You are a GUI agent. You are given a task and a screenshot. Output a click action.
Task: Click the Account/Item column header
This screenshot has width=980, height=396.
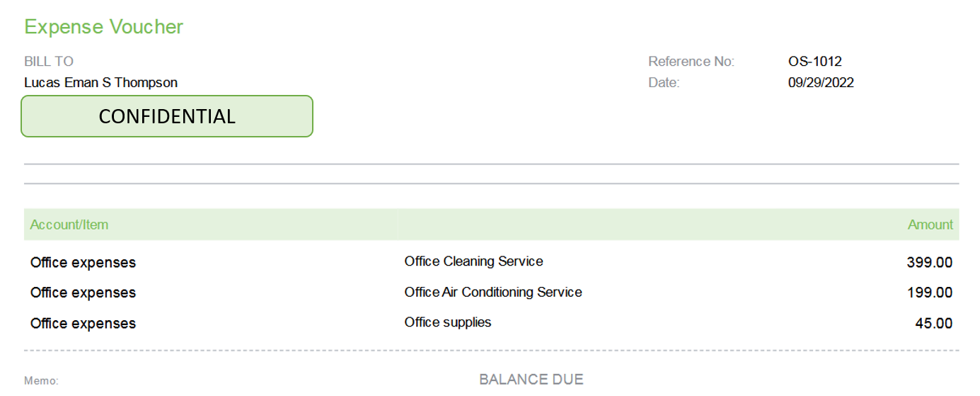(x=69, y=225)
